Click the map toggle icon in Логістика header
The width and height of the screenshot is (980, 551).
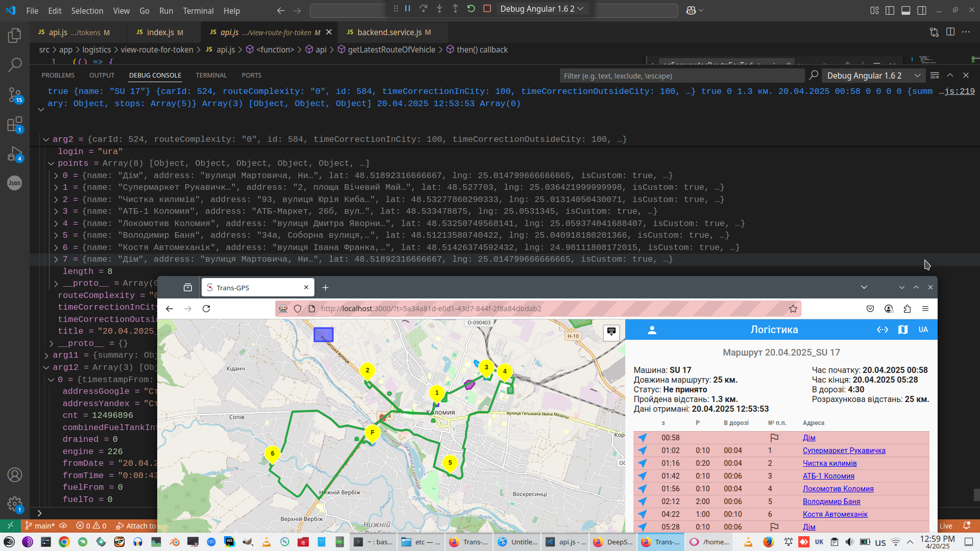click(x=902, y=330)
